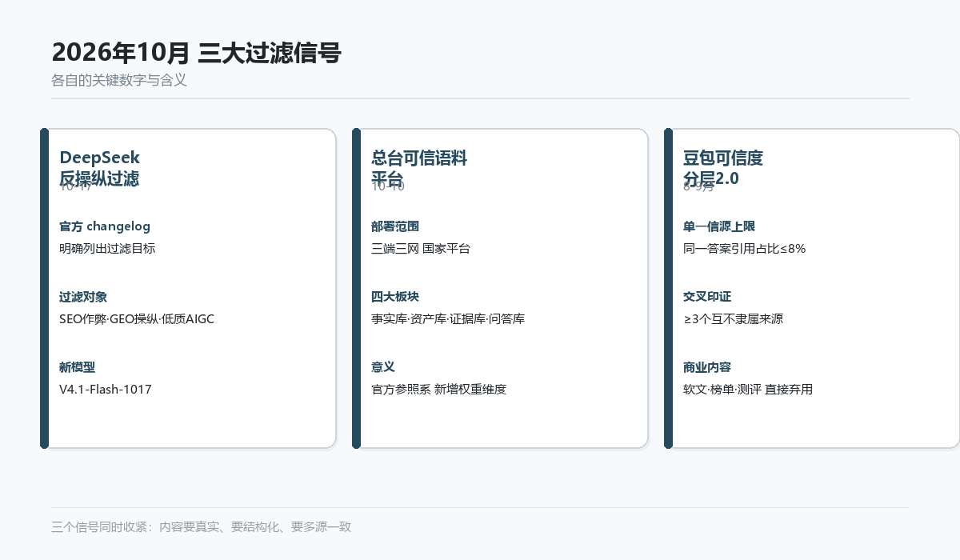Image resolution: width=960 pixels, height=560 pixels.
Task: Select the value V4.1-Flash-1017
Action: (x=106, y=390)
